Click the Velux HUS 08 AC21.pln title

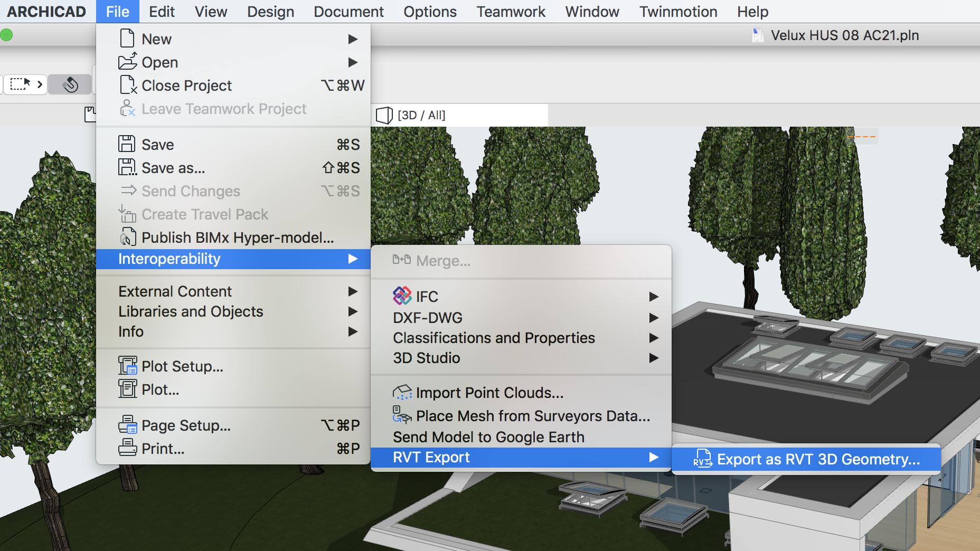click(845, 35)
